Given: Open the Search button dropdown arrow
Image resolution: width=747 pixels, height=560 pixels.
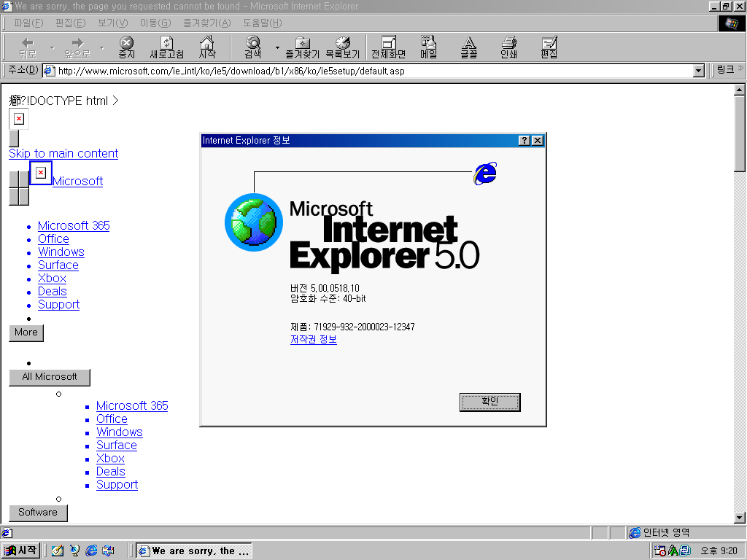Looking at the screenshot, I should click(x=276, y=48).
